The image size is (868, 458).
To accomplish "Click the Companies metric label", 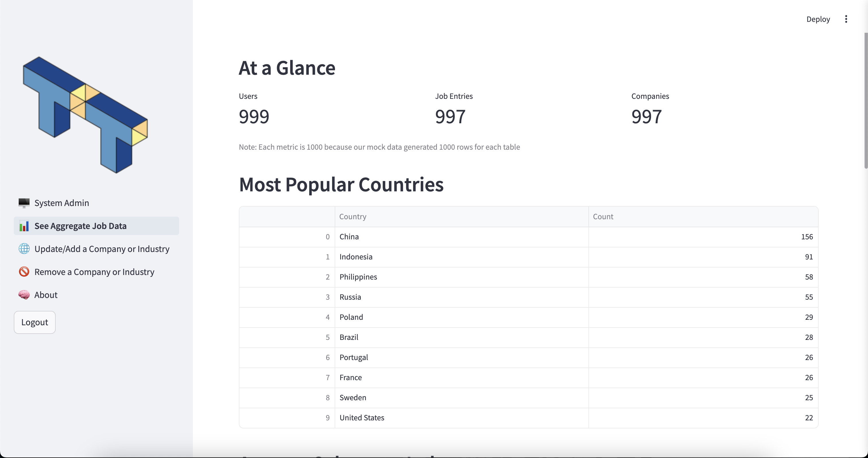I will click(650, 96).
